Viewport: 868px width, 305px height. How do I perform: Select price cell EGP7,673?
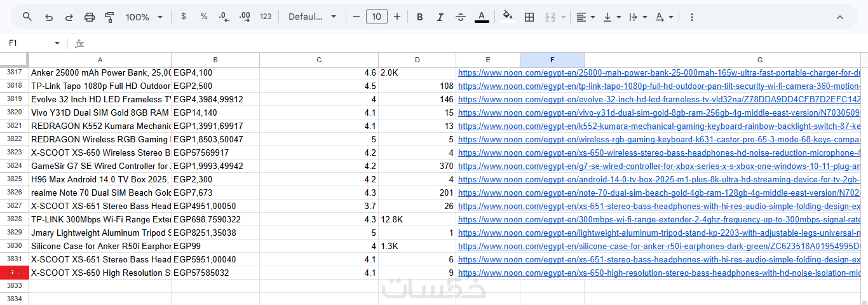pos(215,193)
